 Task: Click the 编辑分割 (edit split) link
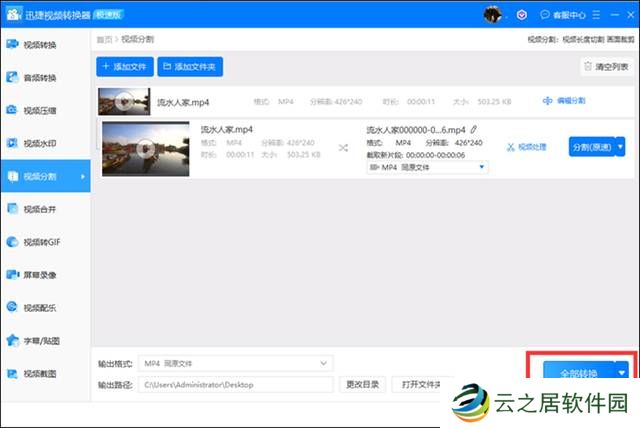click(564, 101)
